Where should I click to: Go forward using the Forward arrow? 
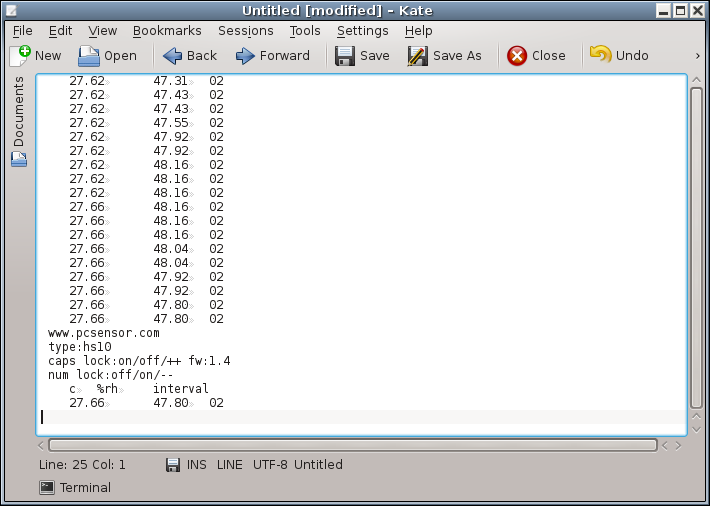pos(245,56)
